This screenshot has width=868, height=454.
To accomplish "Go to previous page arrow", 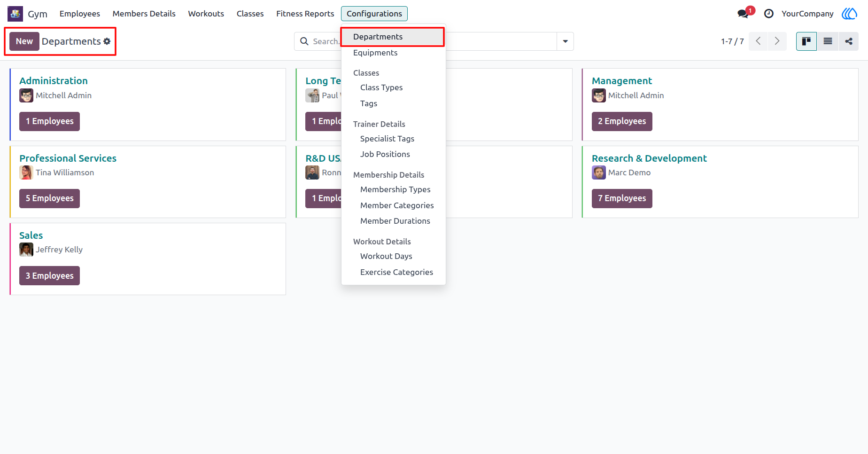I will tap(758, 41).
